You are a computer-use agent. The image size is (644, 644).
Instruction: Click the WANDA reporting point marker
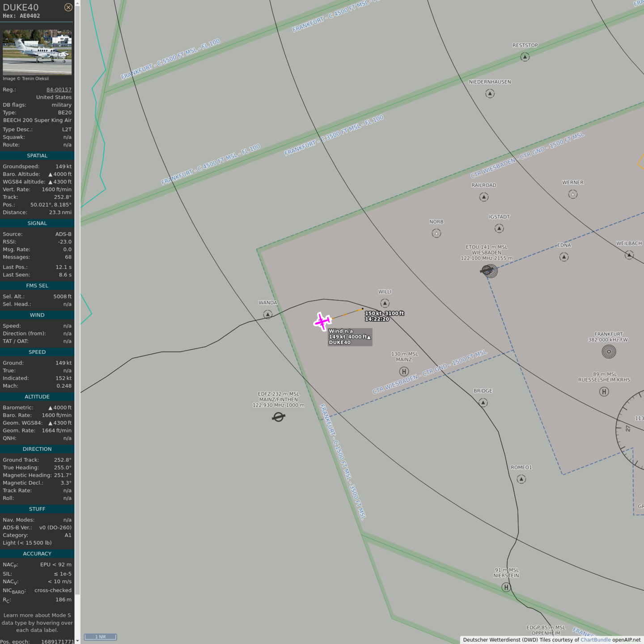pos(267,314)
